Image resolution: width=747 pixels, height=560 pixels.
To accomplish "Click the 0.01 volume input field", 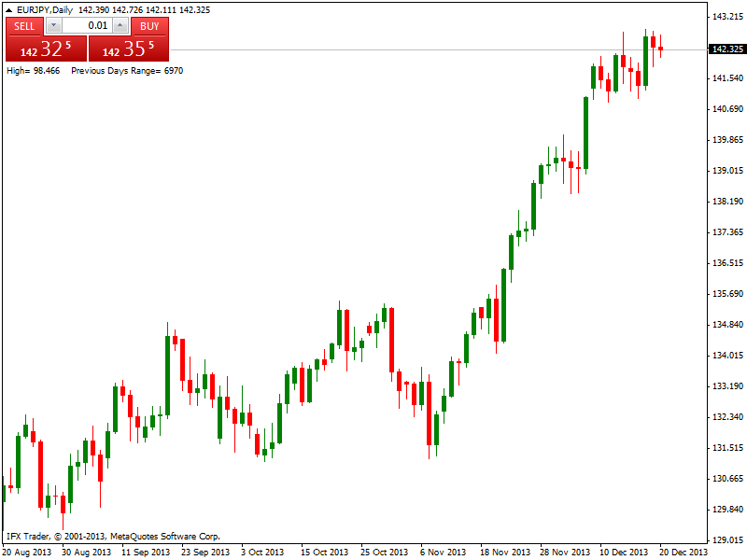I will click(87, 26).
